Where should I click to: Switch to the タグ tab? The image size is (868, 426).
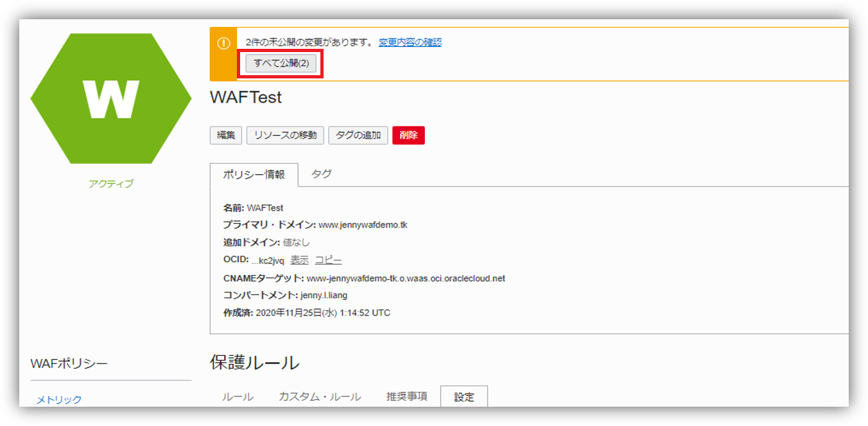point(321,174)
